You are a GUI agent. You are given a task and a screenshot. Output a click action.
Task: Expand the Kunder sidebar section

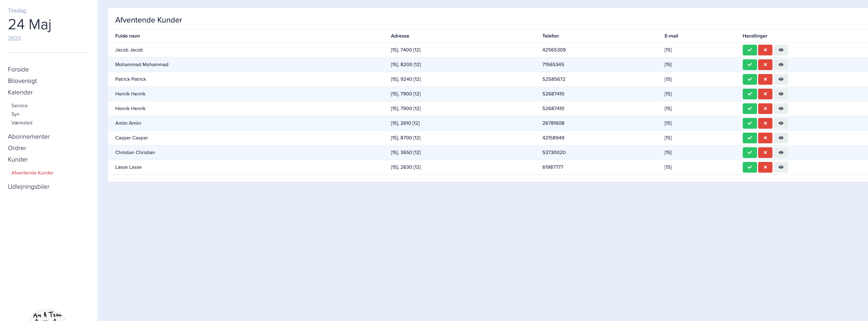click(x=18, y=159)
